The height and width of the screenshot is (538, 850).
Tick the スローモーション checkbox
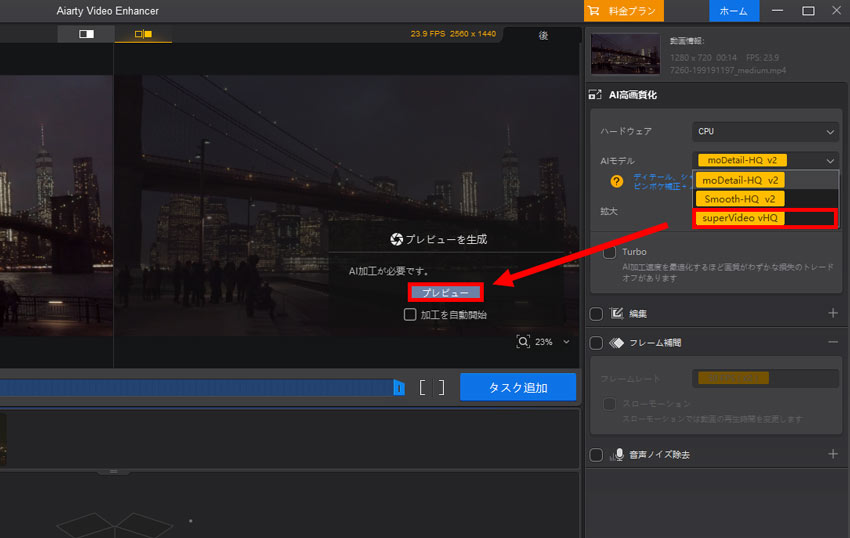(x=609, y=404)
